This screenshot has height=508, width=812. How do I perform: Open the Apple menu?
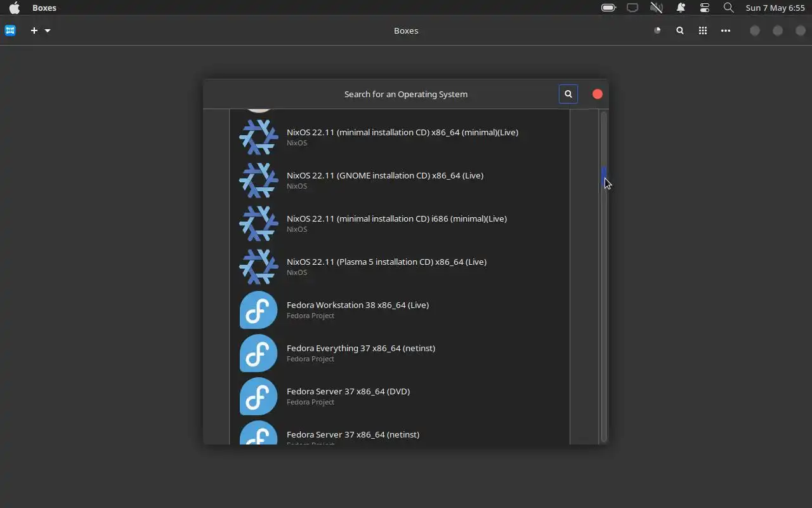14,8
